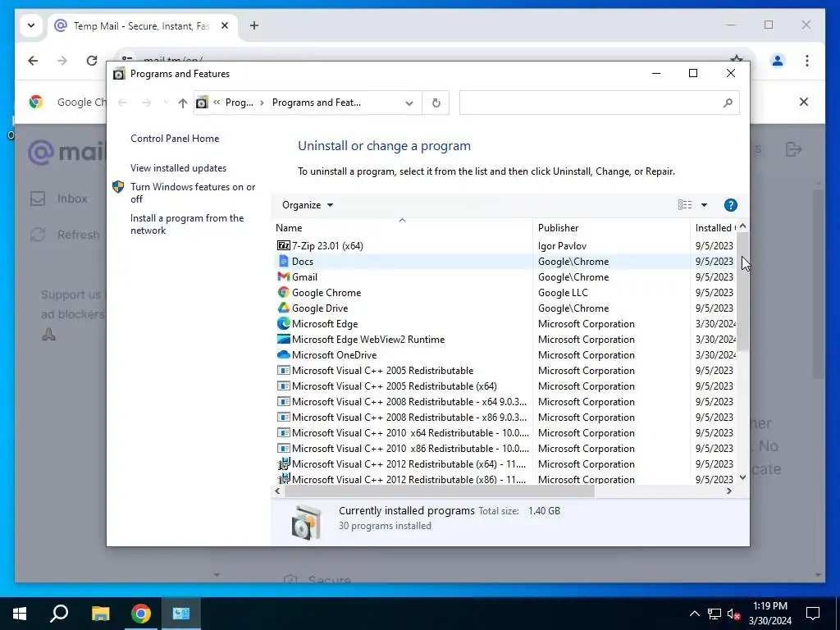Click the scroll up arrow of program list
Screen dimensions: 840x630
coord(742,226)
